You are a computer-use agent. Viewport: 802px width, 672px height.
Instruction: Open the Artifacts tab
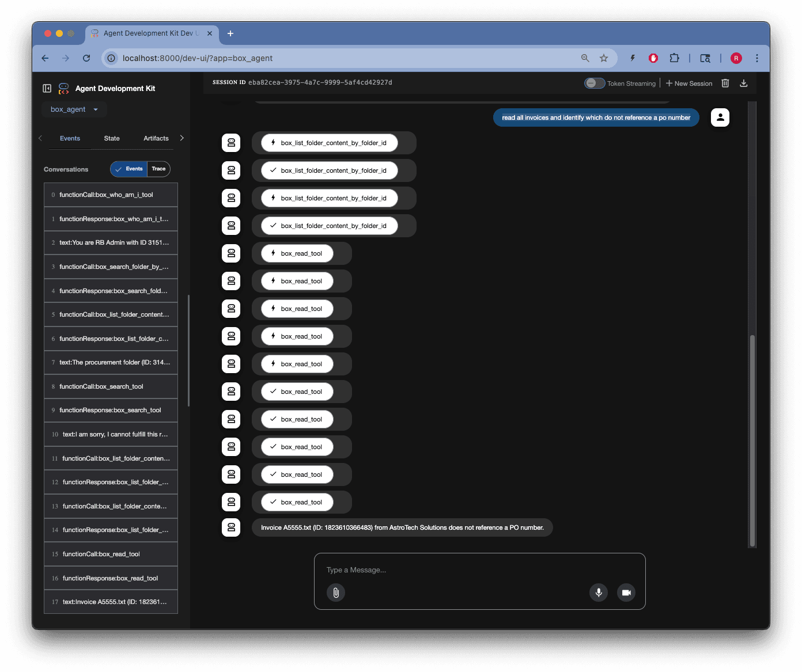point(156,138)
